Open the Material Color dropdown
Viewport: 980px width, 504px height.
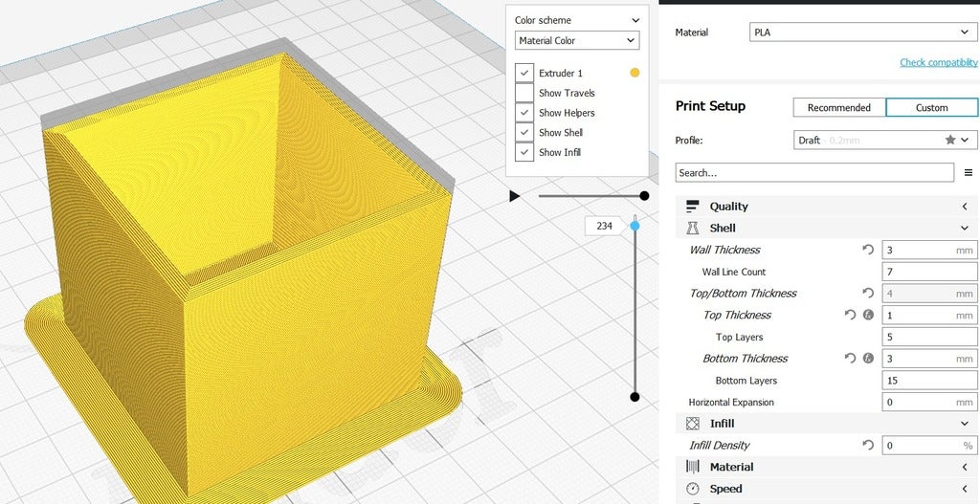[x=577, y=40]
